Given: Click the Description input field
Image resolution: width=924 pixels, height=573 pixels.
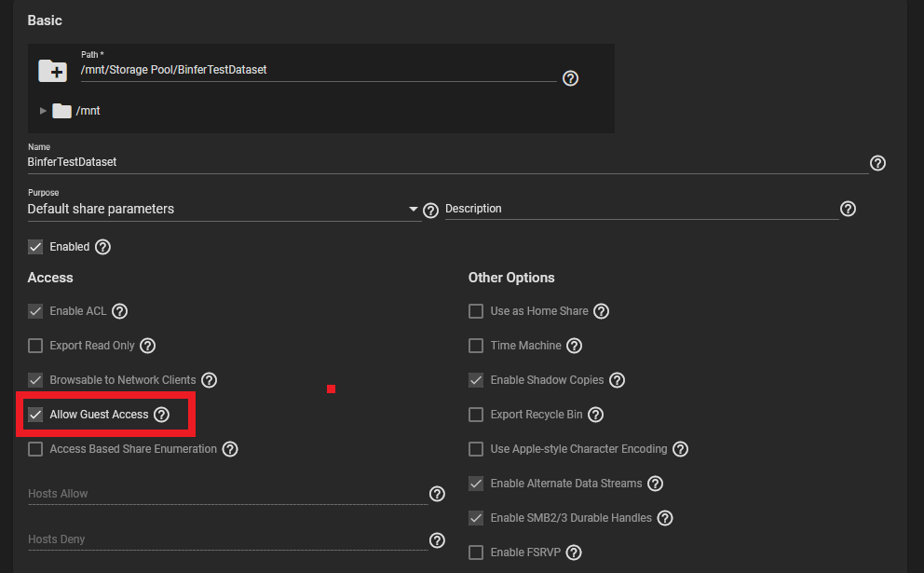Looking at the screenshot, I should point(641,209).
